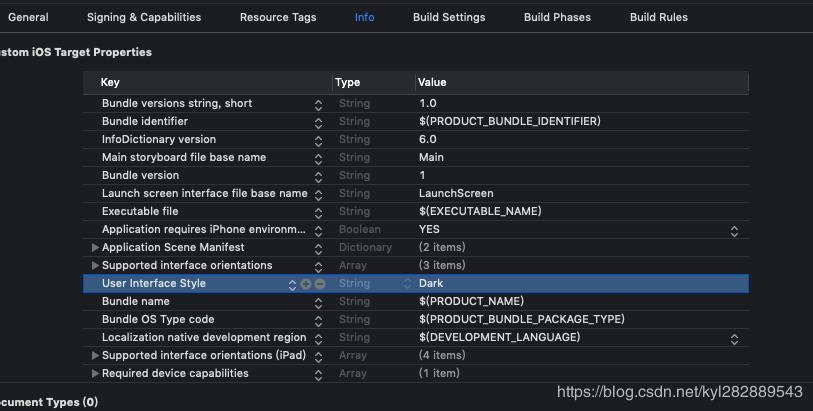813x411 pixels.
Task: Click the remove (–) button on User Interface Style row
Action: (320, 284)
